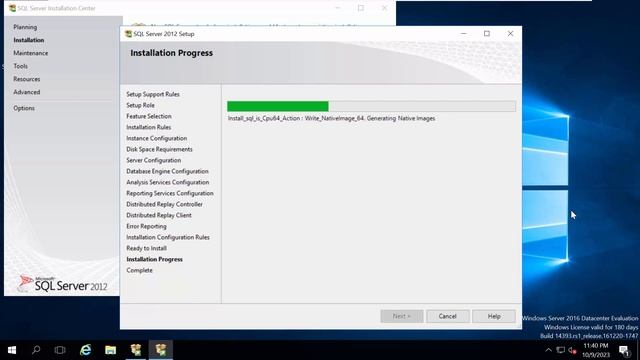Show hidden system tray icons chevron
640x360 pixels.
coord(549,350)
